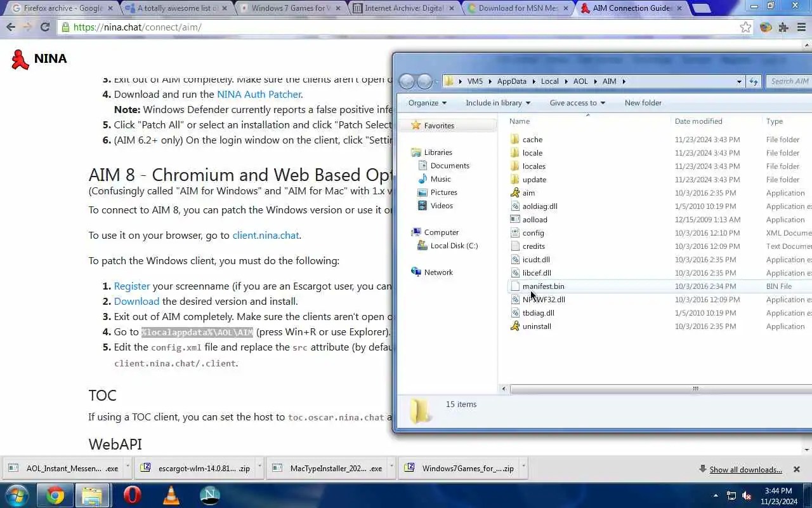Open the Chrome three-dot menu
Image resolution: width=812 pixels, height=508 pixels.
(x=801, y=27)
